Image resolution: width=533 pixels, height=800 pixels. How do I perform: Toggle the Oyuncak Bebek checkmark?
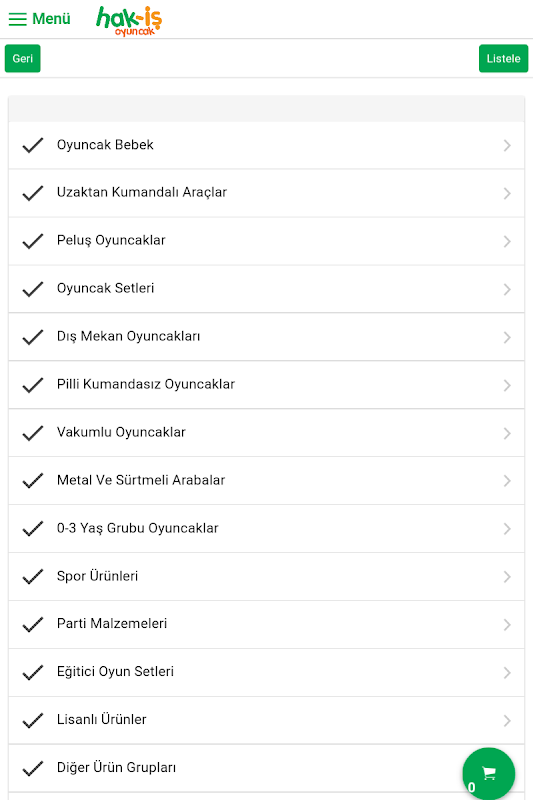pos(33,145)
